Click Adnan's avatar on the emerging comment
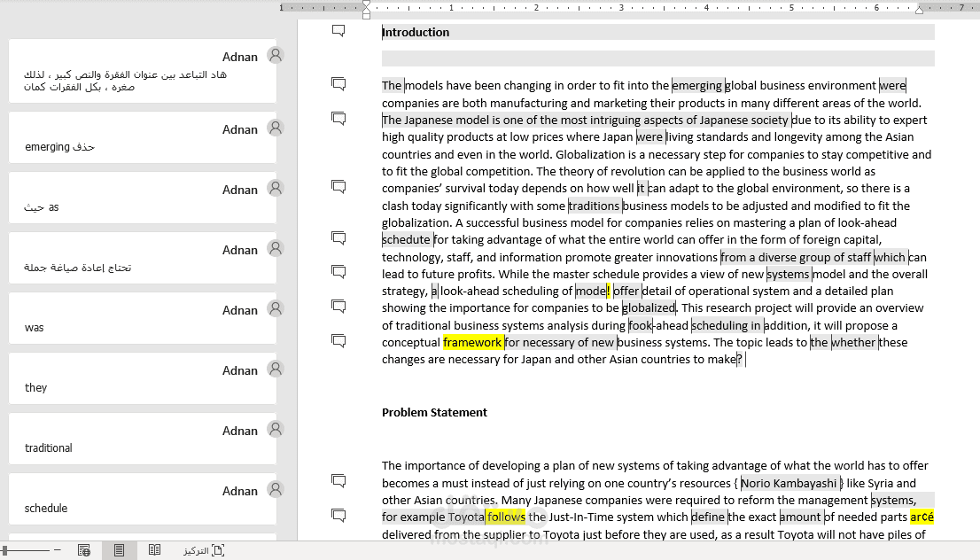The image size is (980, 560). pos(275,128)
